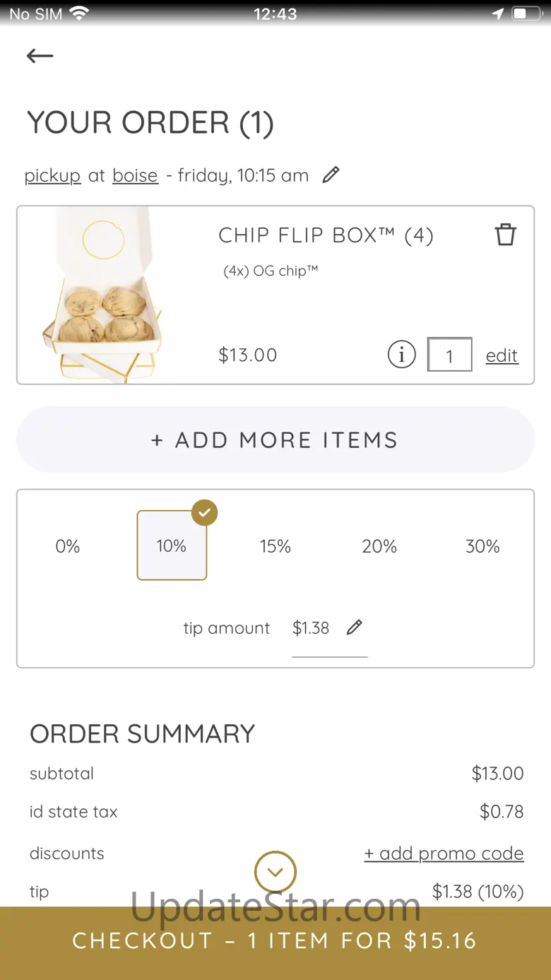Delete Chip Flip Box with trash icon

click(x=505, y=235)
